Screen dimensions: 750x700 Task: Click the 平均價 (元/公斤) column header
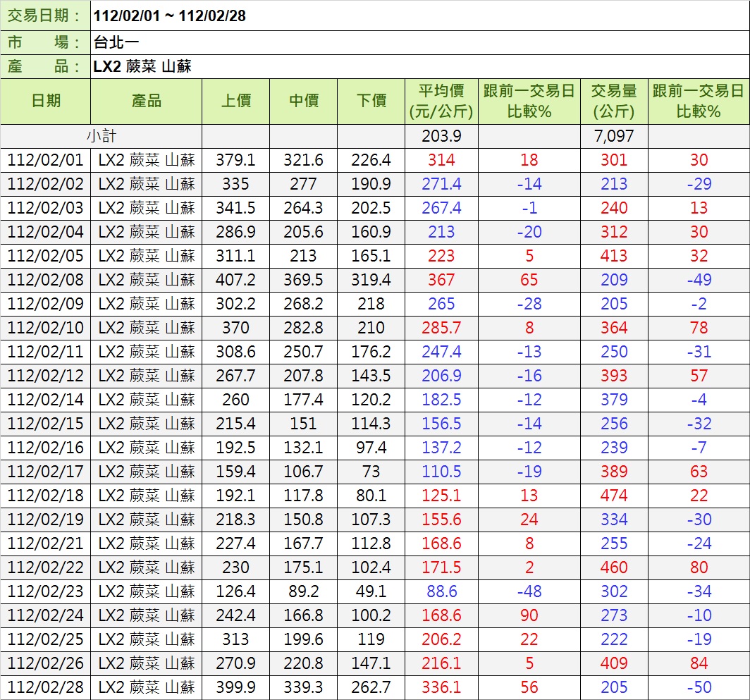(441, 102)
